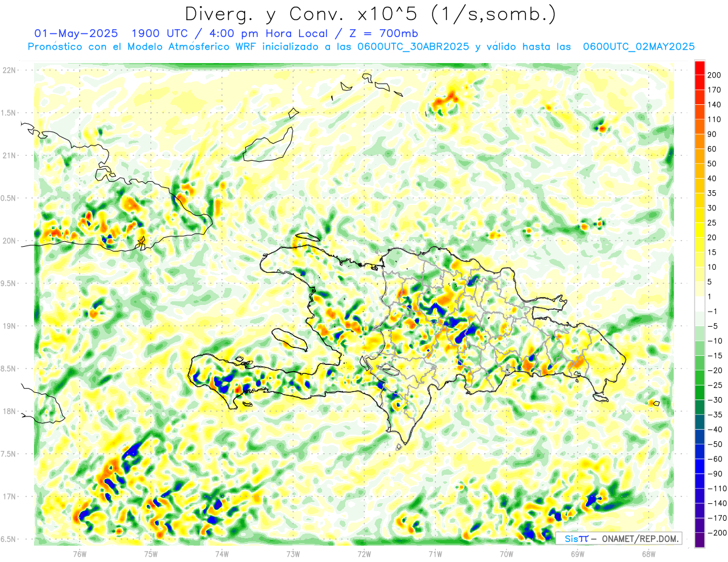
Task: Click the '0600UTC_30ABR2025' initialization text
Action: [x=414, y=47]
